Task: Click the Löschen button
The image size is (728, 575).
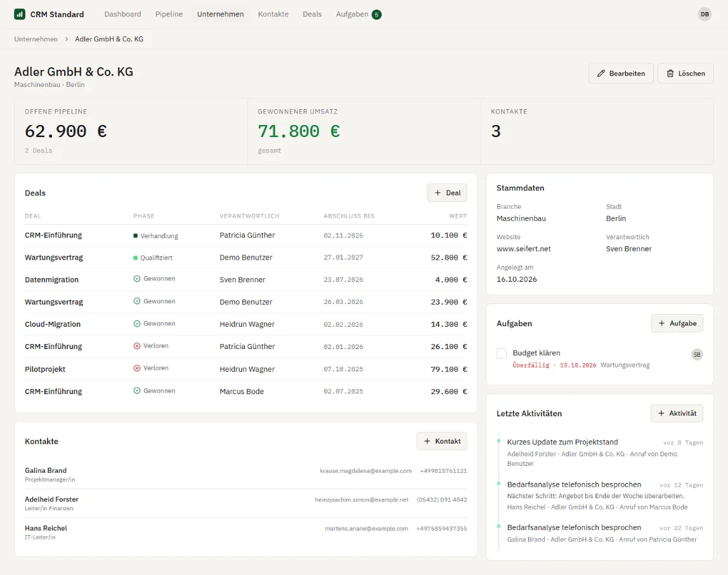Action: [x=686, y=74]
